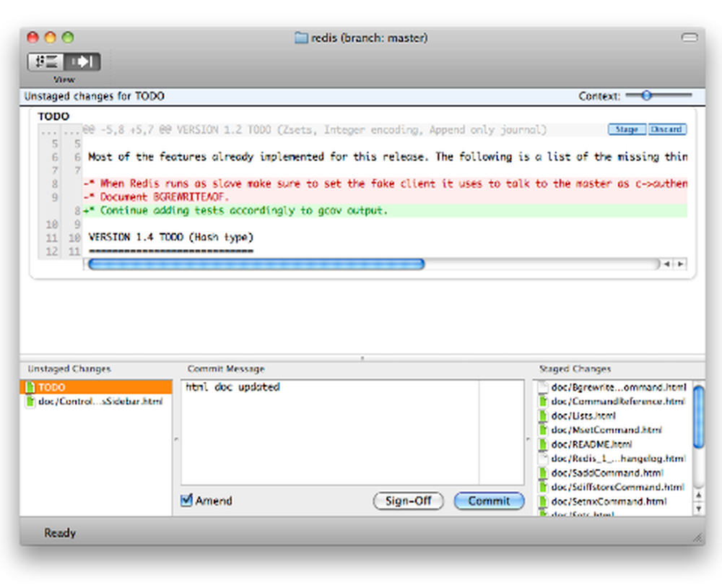Select doc/README.html staged file
This screenshot has width=722, height=588.
613,444
